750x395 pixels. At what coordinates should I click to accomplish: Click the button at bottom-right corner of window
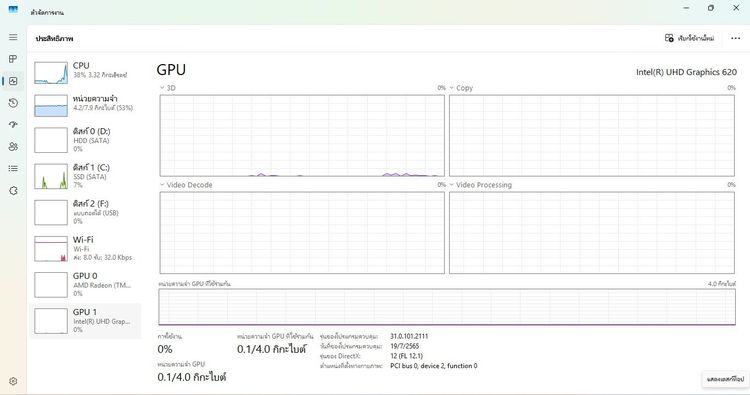tap(725, 379)
